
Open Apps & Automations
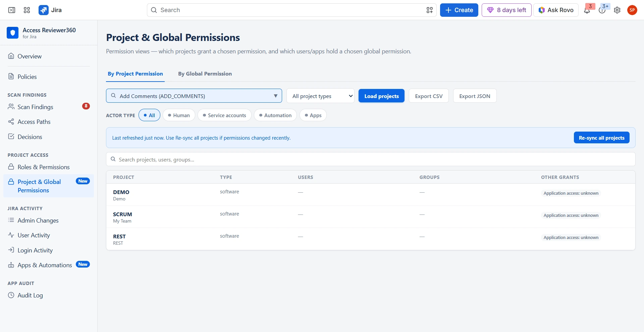[x=49, y=265]
